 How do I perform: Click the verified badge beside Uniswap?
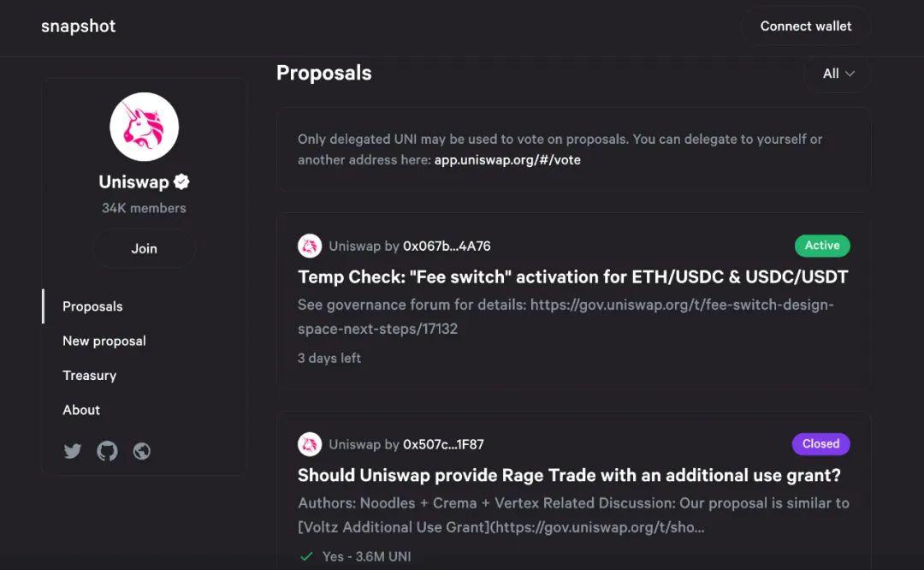pos(181,181)
